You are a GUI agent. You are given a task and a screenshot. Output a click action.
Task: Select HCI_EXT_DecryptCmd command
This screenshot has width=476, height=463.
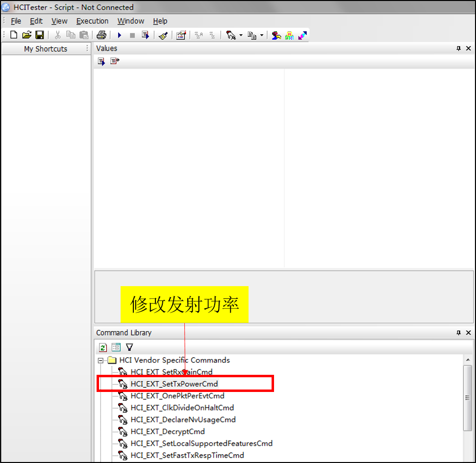click(x=168, y=432)
